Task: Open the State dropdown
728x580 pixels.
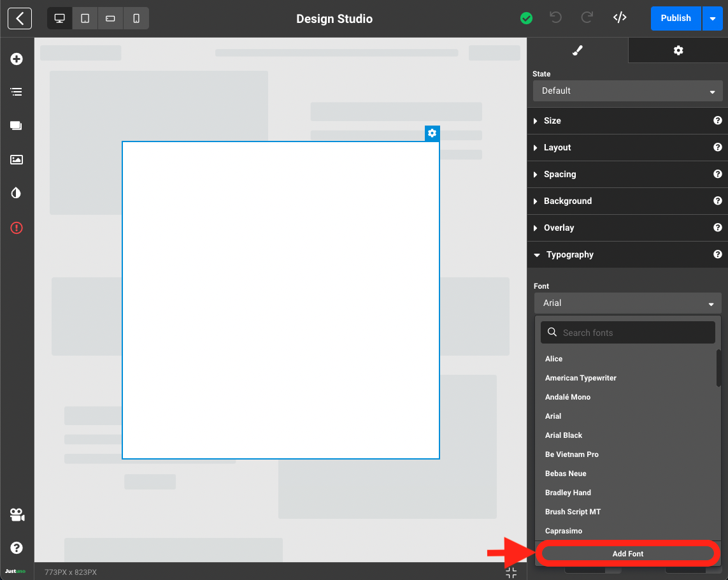Action: tap(627, 91)
